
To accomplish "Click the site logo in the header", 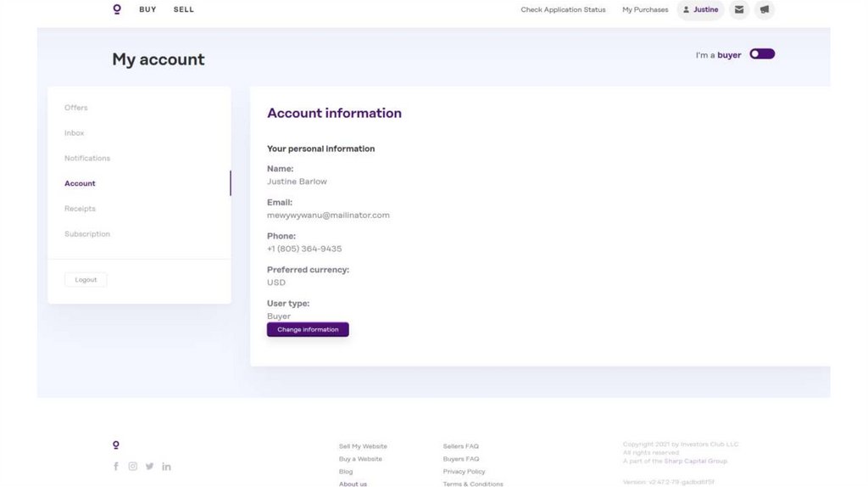I will [x=117, y=9].
